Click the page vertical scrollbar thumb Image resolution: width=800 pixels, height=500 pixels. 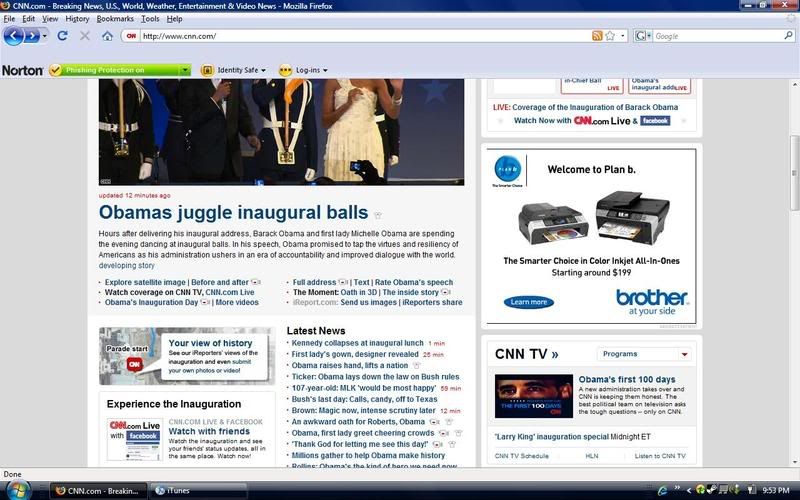[794, 172]
